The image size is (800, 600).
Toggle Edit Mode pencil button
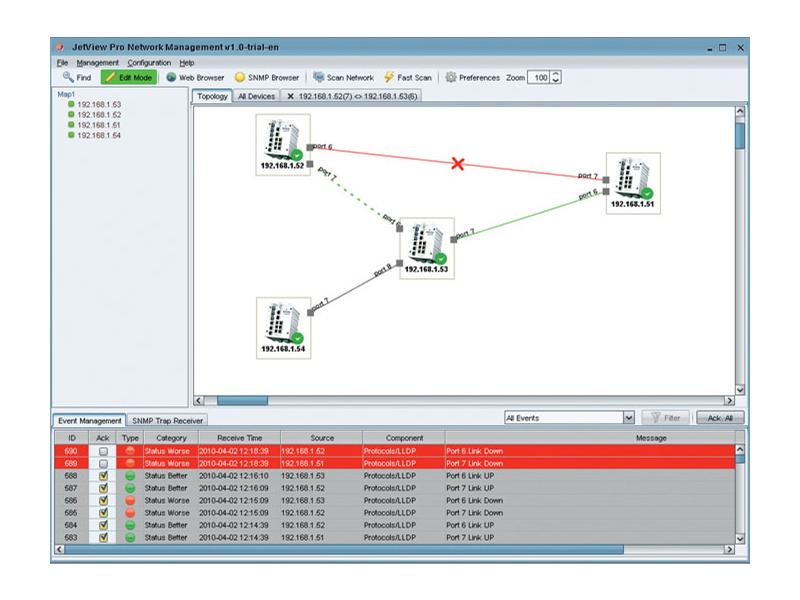point(129,78)
